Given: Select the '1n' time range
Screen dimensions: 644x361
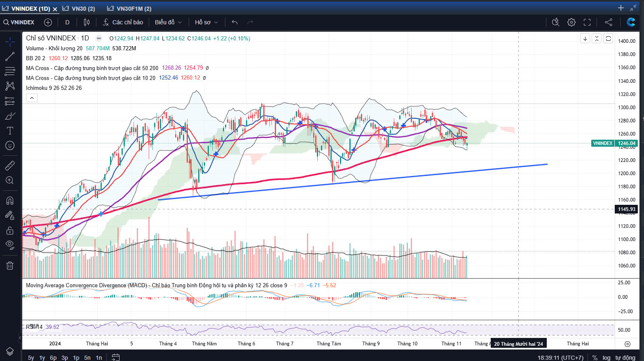Looking at the screenshot, I should 99,357.
